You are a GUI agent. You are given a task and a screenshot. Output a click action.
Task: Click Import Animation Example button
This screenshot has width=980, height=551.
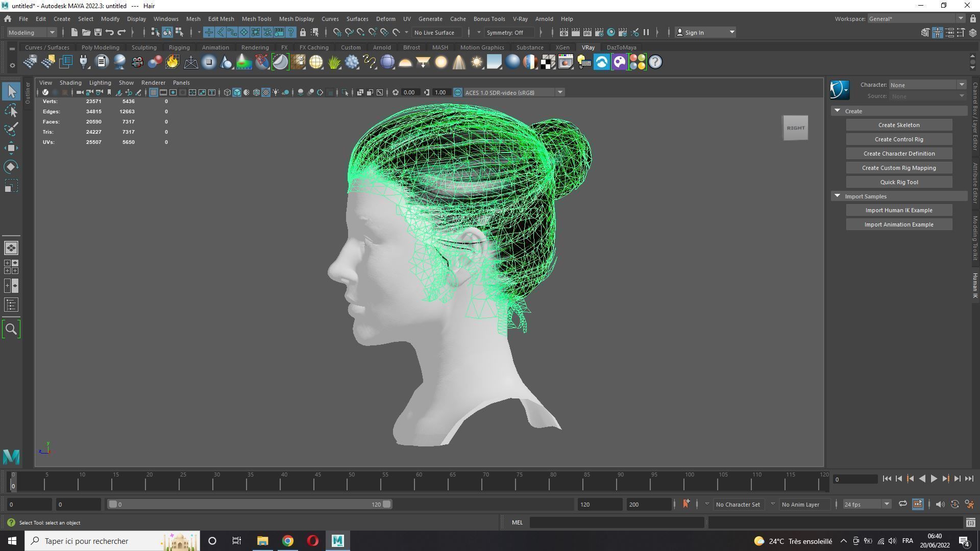pyautogui.click(x=899, y=224)
